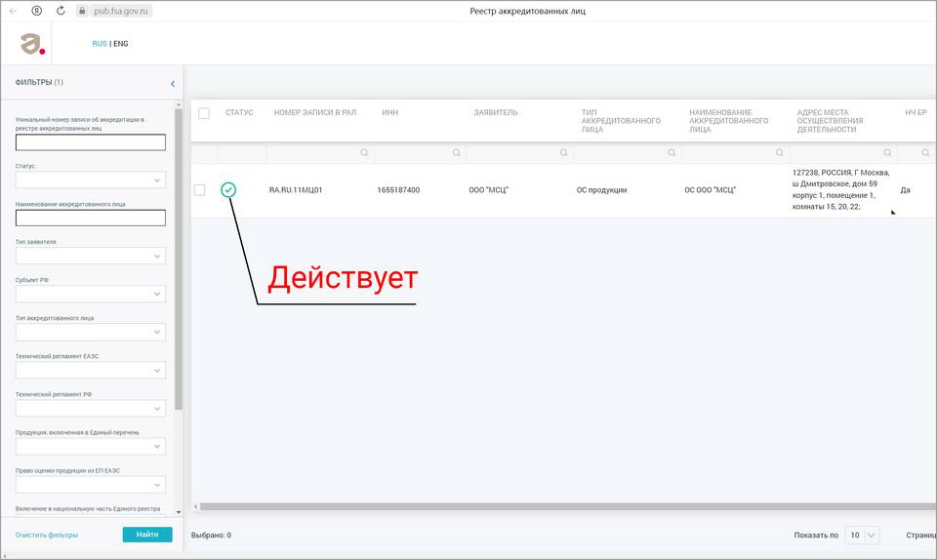
Task: Toggle select-all checkbox in table header
Action: [x=204, y=113]
